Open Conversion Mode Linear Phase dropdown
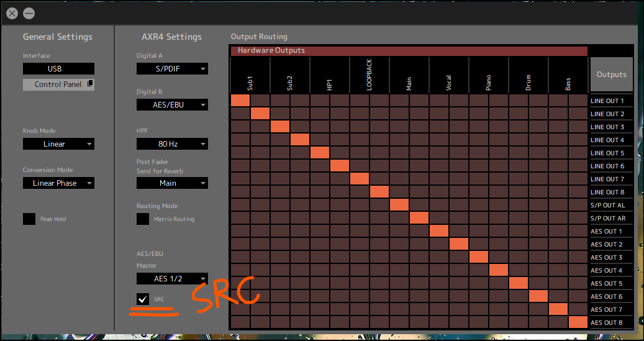The image size is (644, 341). click(x=58, y=183)
